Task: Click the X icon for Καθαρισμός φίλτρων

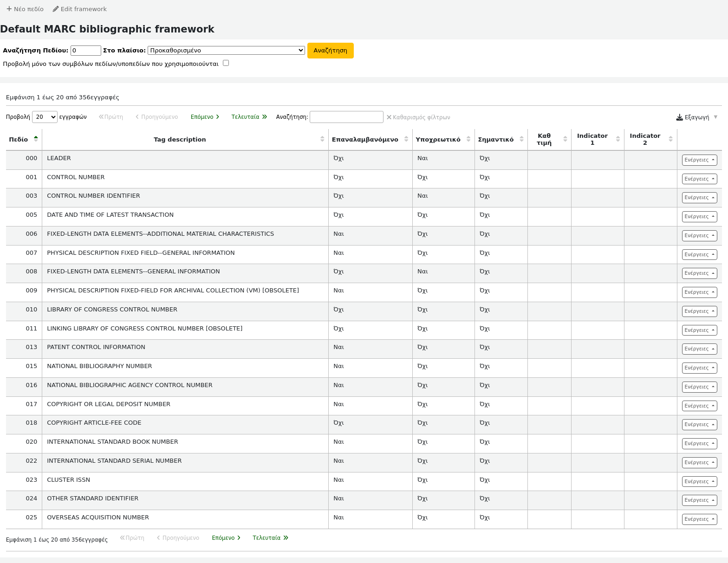Action: coord(389,117)
